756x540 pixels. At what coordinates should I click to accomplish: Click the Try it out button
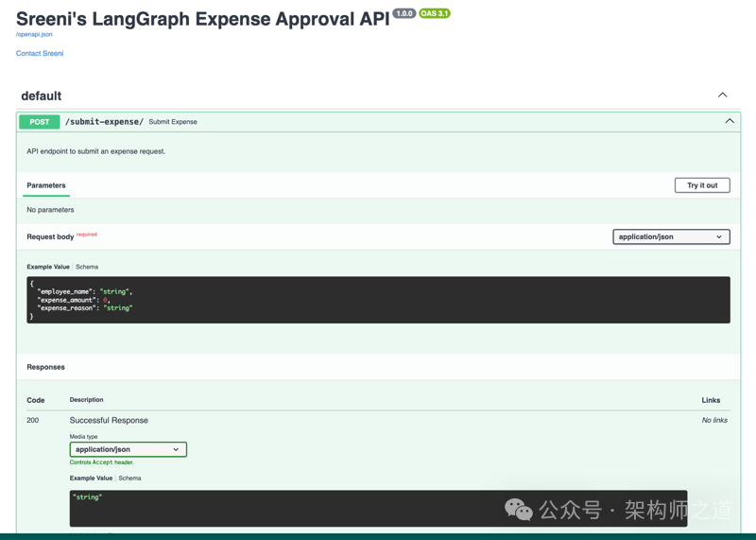point(702,185)
